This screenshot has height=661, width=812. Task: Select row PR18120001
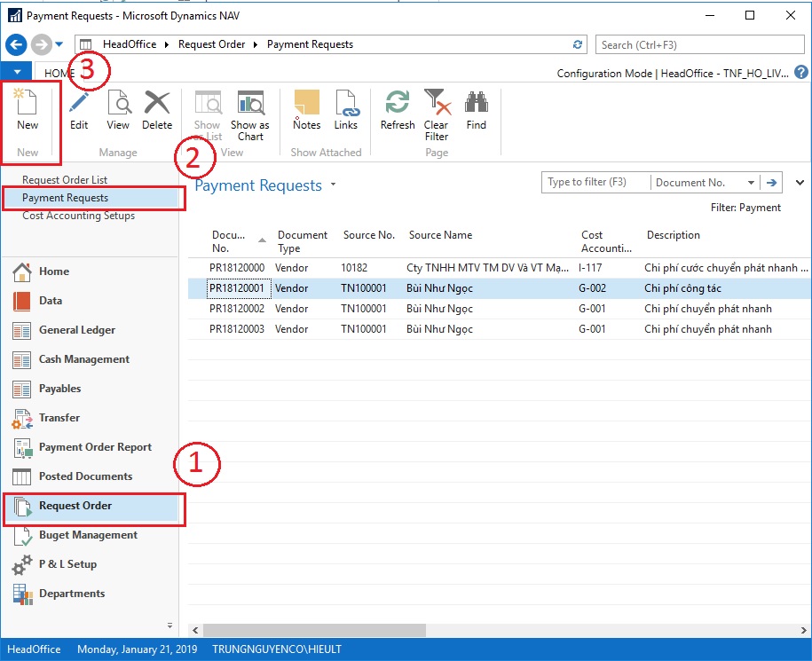click(x=498, y=288)
